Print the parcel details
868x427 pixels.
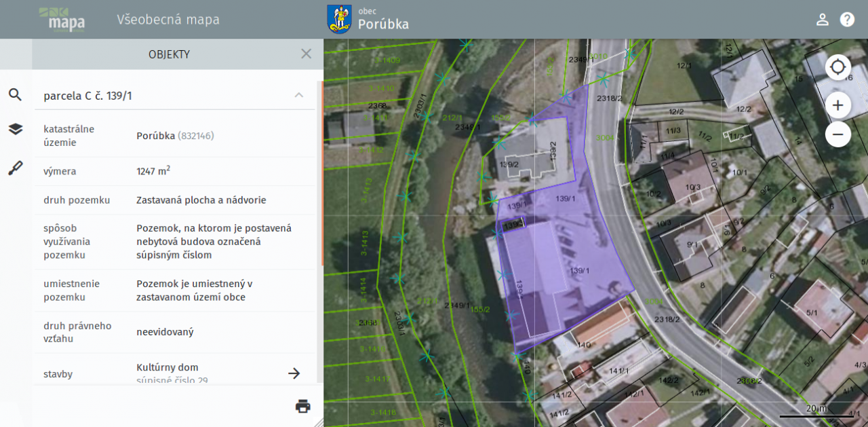(302, 406)
